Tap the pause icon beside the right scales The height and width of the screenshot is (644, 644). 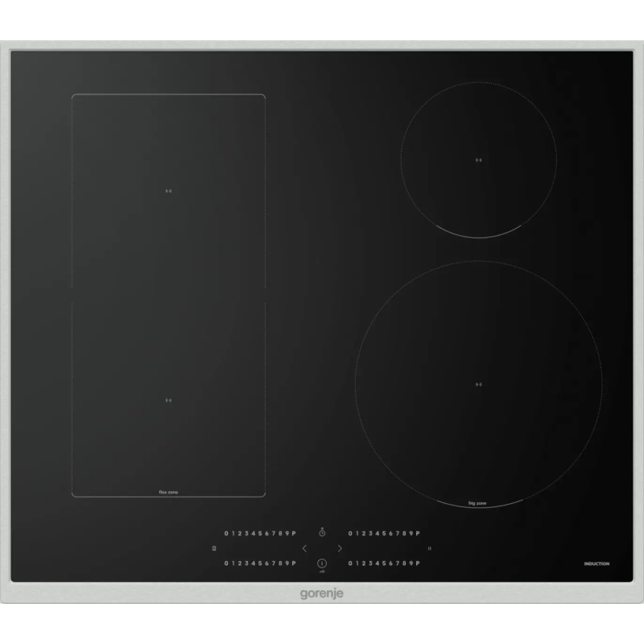point(430,548)
